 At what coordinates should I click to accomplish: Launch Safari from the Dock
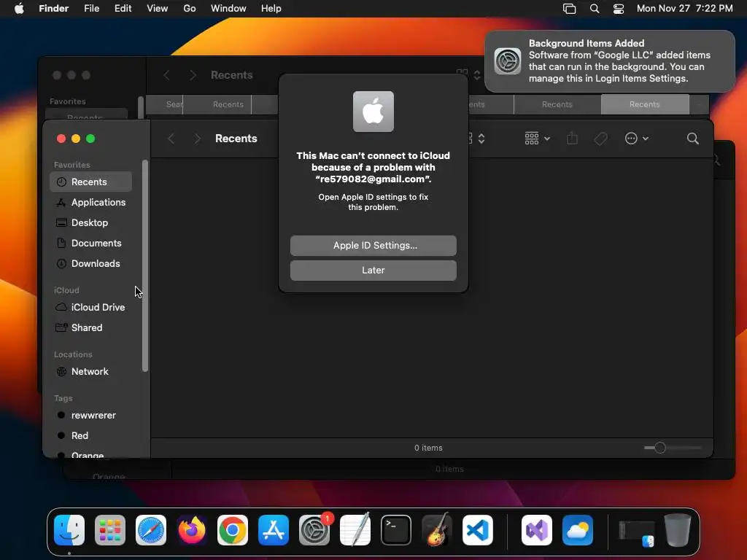tap(151, 530)
